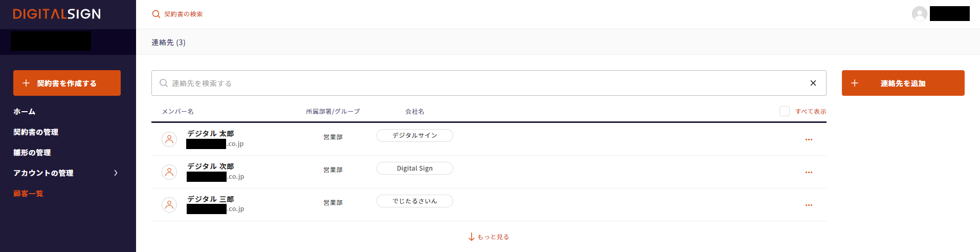The height and width of the screenshot is (252, 980).
Task: Clear the contact search with X icon
Action: 813,83
